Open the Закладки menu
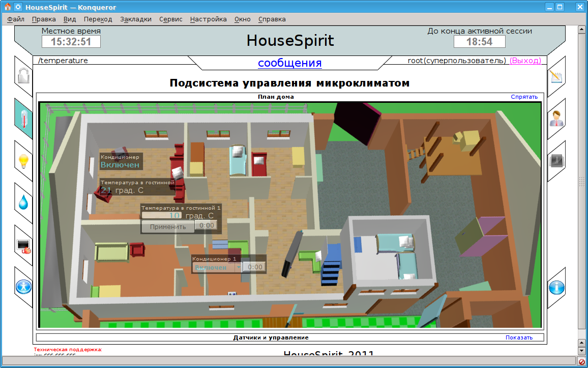The width and height of the screenshot is (588, 368). click(x=136, y=19)
